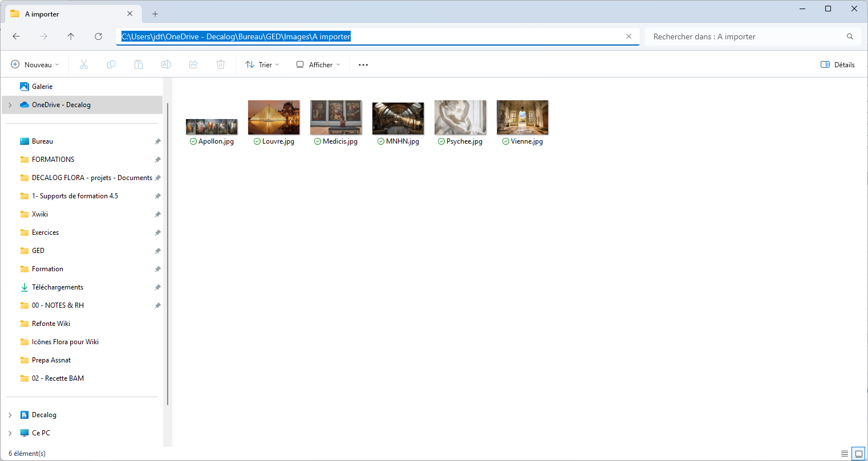Click the Copy icon in toolbar
This screenshot has width=868, height=461.
[111, 64]
